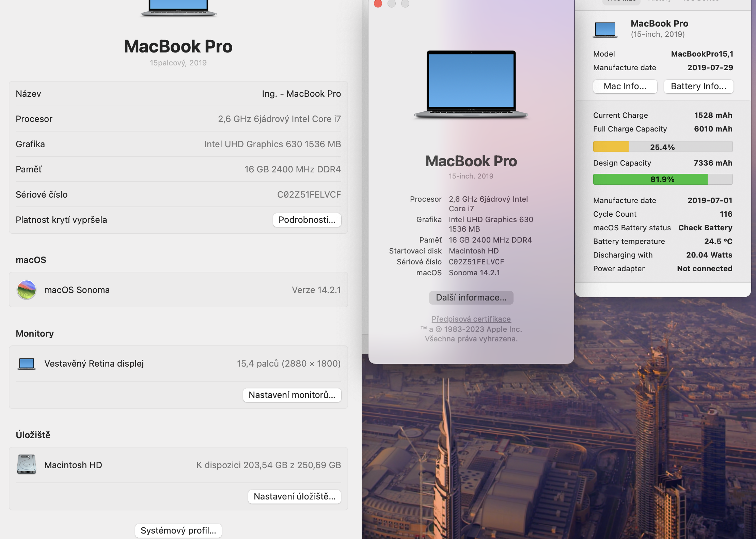Viewport: 756px width, 539px height.
Task: Click the macOS Sonoma icon
Action: tap(27, 290)
